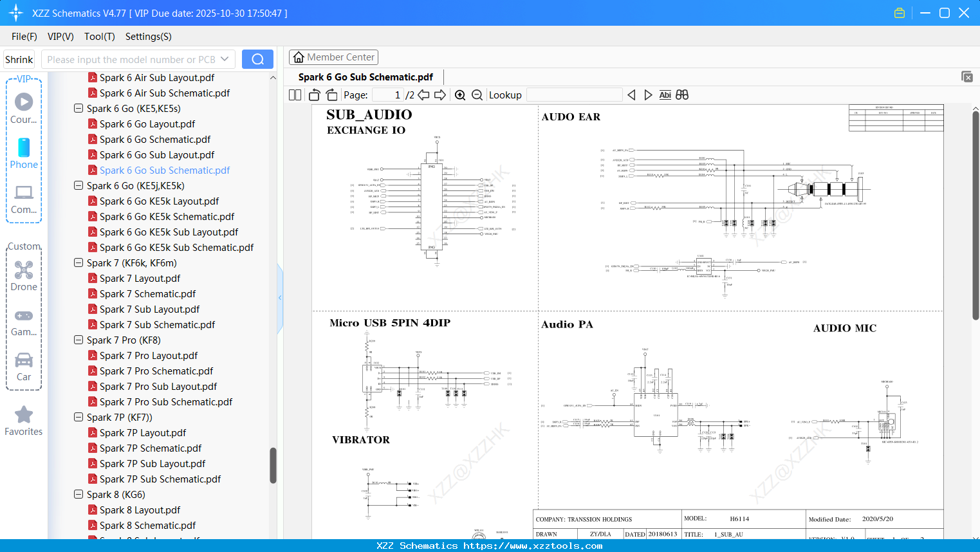Collapse the Spark 8 (KG6) group
Viewport: 980px width, 552px height.
coord(78,494)
